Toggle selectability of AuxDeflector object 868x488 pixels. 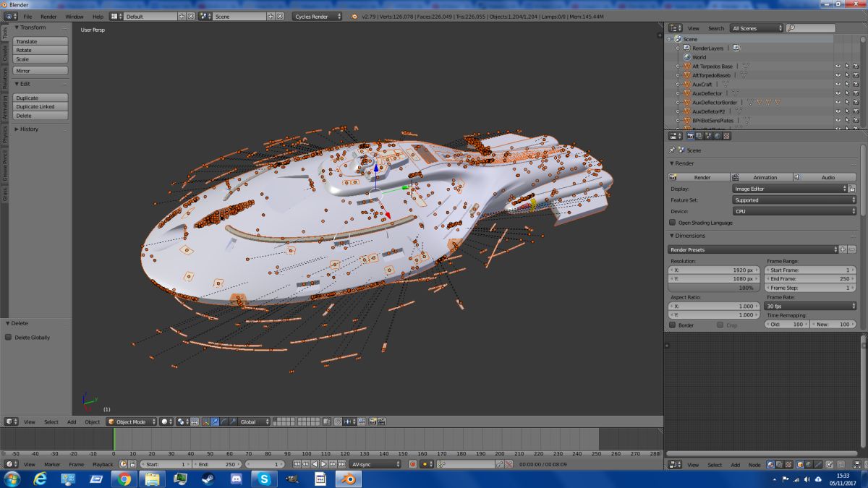[x=847, y=93]
